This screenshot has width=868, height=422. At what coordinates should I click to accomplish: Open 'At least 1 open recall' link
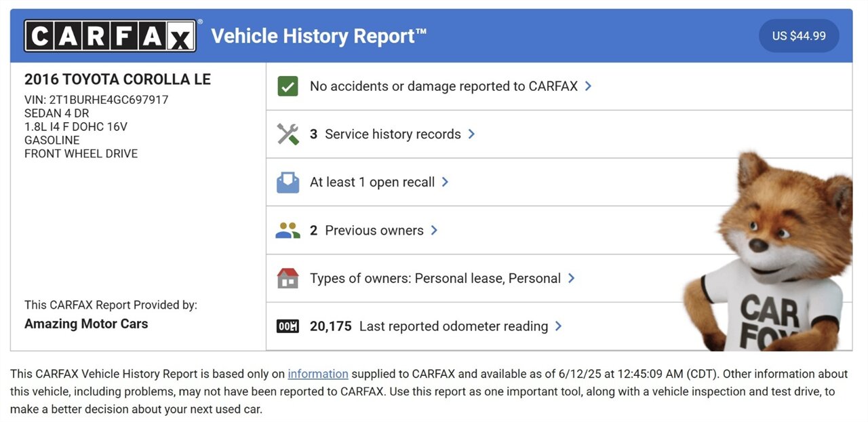click(x=372, y=182)
